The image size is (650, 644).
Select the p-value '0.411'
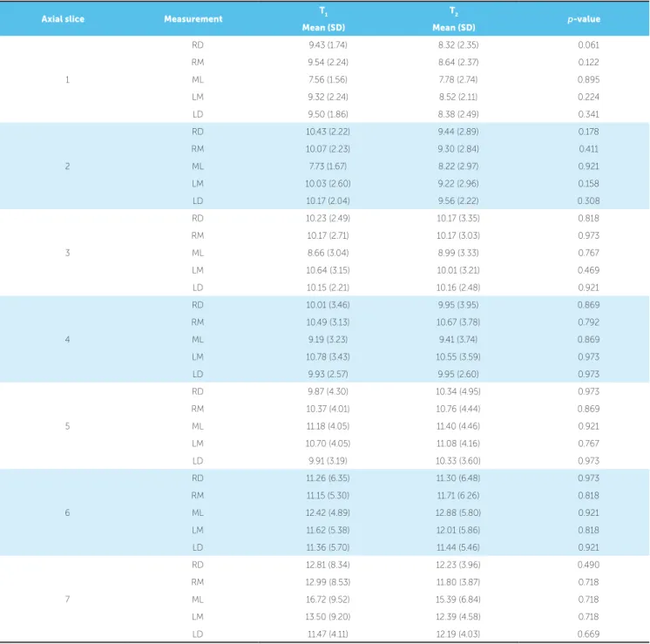point(589,149)
